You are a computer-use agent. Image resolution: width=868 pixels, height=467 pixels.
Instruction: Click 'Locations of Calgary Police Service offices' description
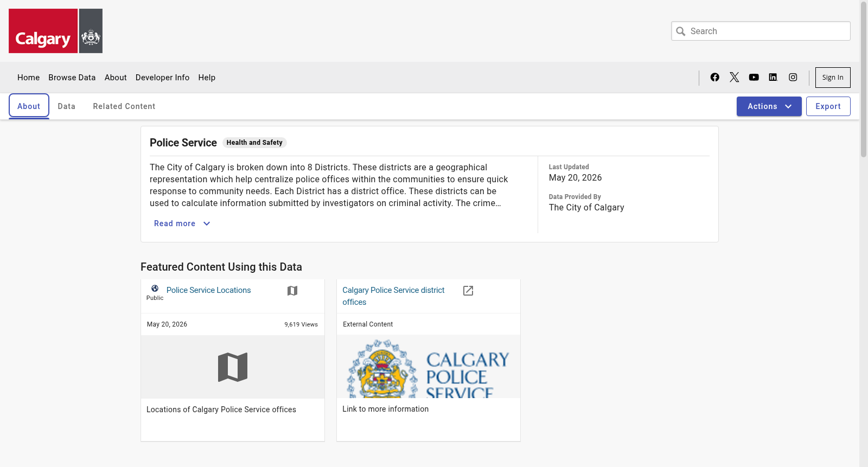[x=221, y=410]
